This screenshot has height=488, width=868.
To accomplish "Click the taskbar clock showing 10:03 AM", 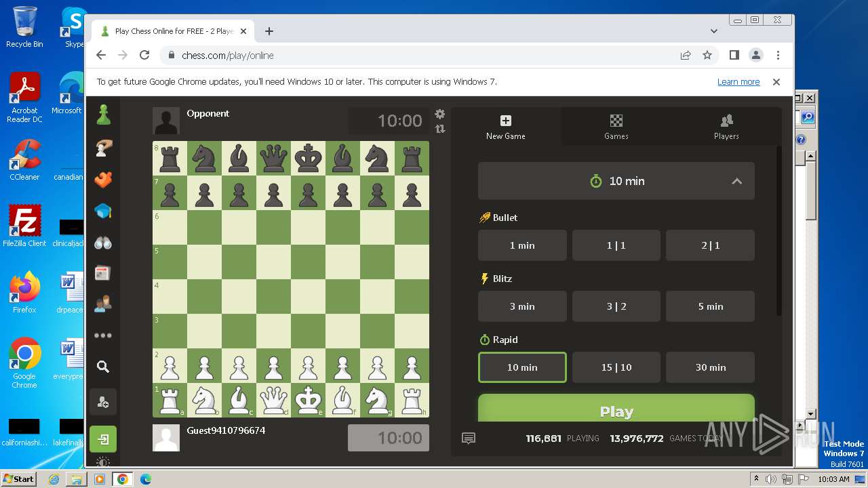I will coord(833,479).
